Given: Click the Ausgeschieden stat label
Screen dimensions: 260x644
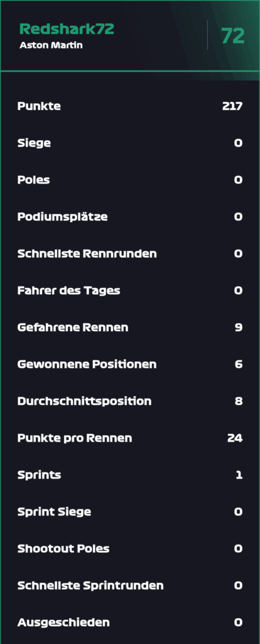Looking at the screenshot, I should 63,622.
